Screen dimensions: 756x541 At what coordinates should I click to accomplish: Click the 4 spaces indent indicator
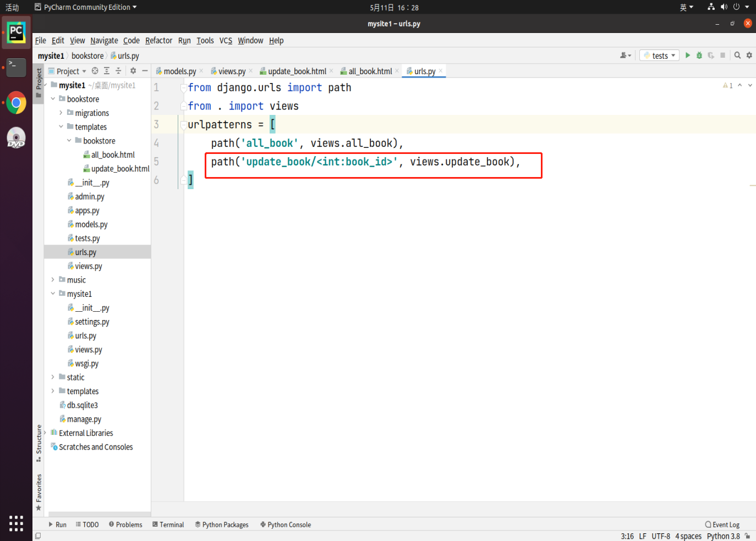(x=688, y=536)
